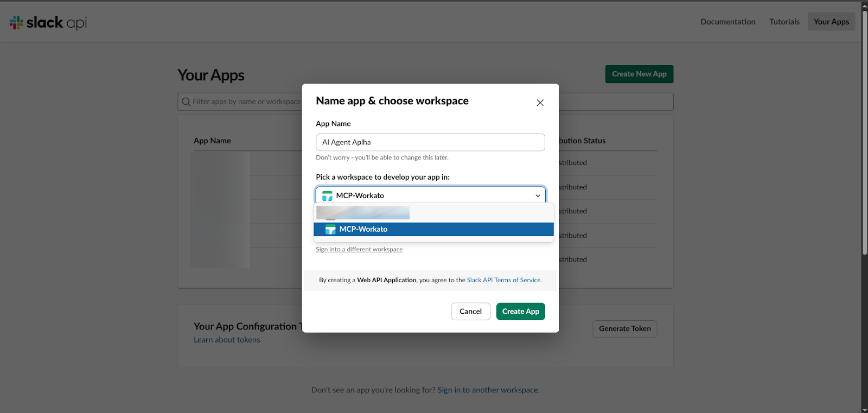Image resolution: width=868 pixels, height=413 pixels.
Task: Click the workspace icon in highlighted MCP-Workato option
Action: tap(330, 230)
